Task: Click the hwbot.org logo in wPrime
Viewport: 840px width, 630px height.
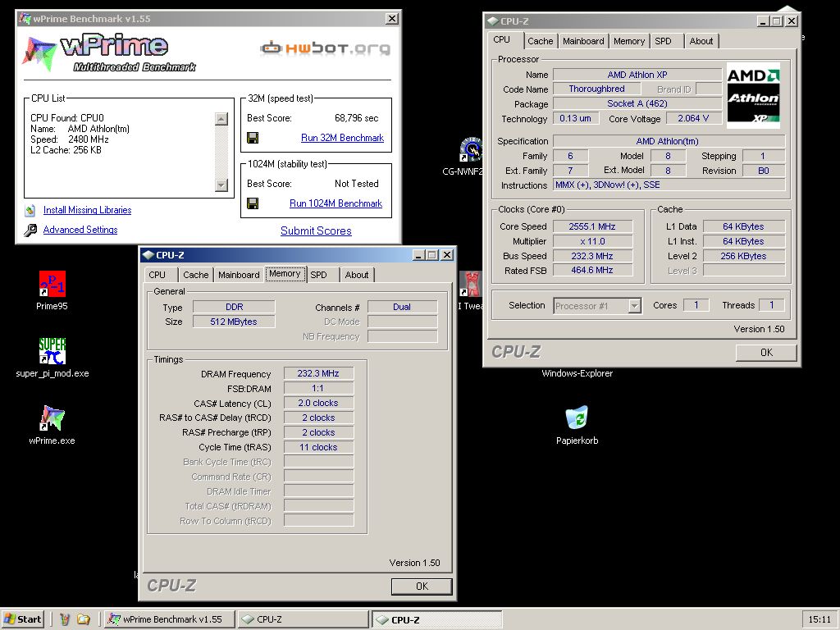Action: [x=325, y=48]
